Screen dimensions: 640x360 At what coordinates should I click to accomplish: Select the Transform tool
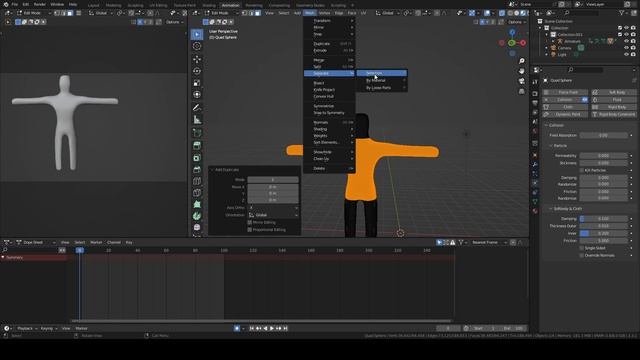pos(197,95)
